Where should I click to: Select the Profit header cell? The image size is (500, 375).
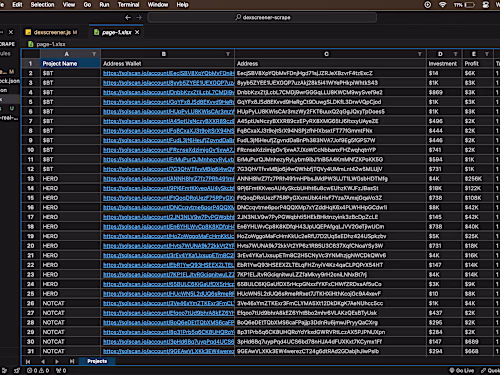click(x=478, y=63)
